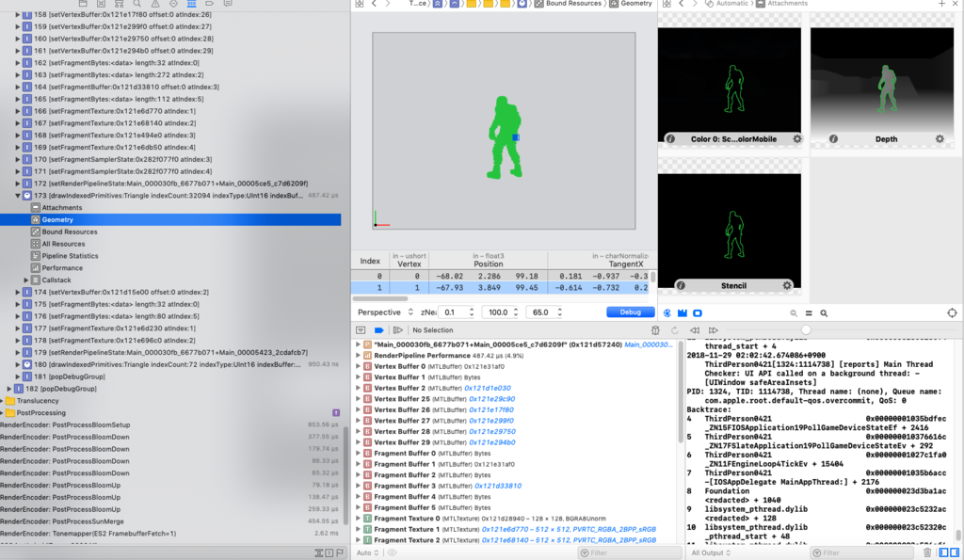Open settings gear for Color 0 attachment

point(797,139)
